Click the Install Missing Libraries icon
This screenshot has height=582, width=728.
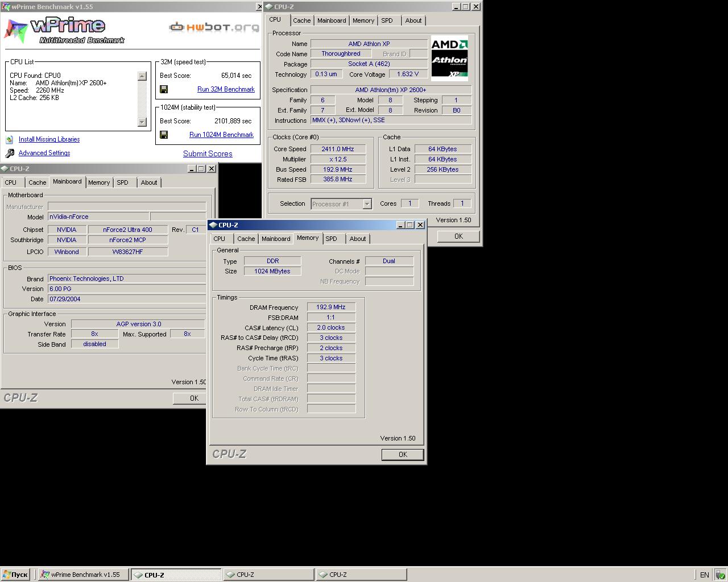(x=9, y=139)
